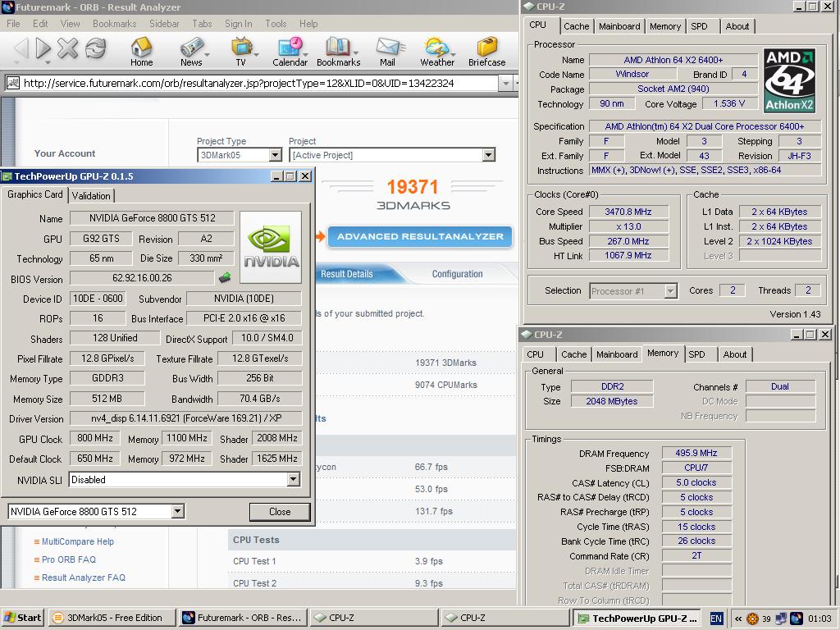Open the MultiCompare Help link
The height and width of the screenshot is (630, 840).
click(78, 541)
